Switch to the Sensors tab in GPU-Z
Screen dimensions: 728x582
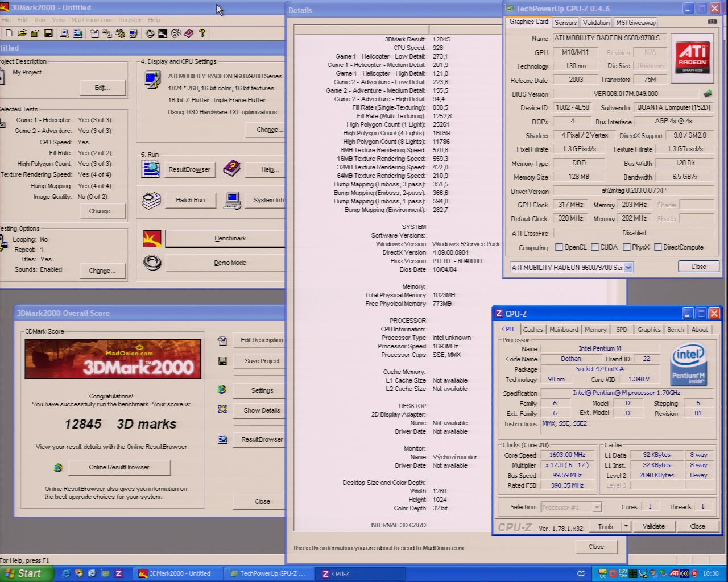[565, 22]
